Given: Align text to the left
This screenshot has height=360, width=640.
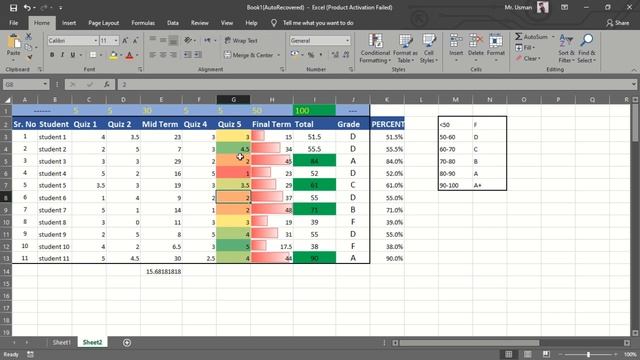Looking at the screenshot, I should click(152, 55).
